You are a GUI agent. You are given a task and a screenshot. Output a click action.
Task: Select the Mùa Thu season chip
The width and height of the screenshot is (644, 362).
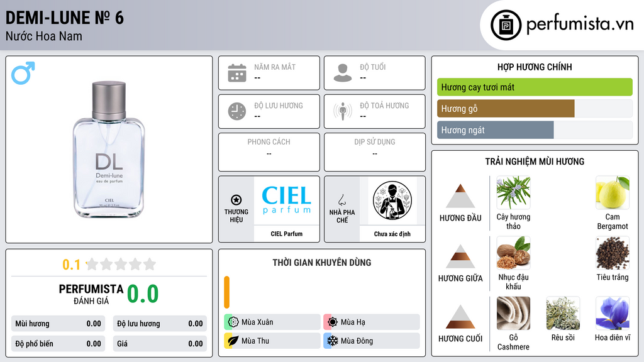pos(272,341)
